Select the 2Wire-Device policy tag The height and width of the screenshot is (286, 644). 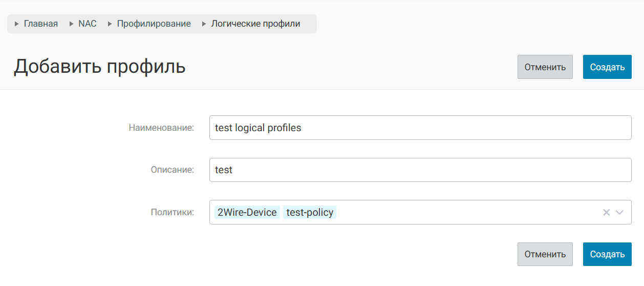[x=247, y=212]
